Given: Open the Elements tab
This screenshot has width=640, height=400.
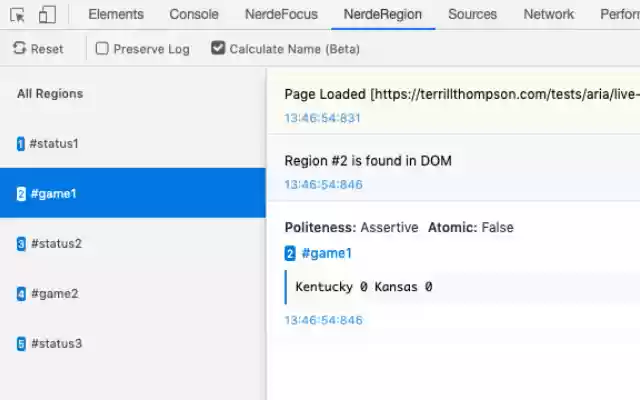Looking at the screenshot, I should click(x=116, y=14).
